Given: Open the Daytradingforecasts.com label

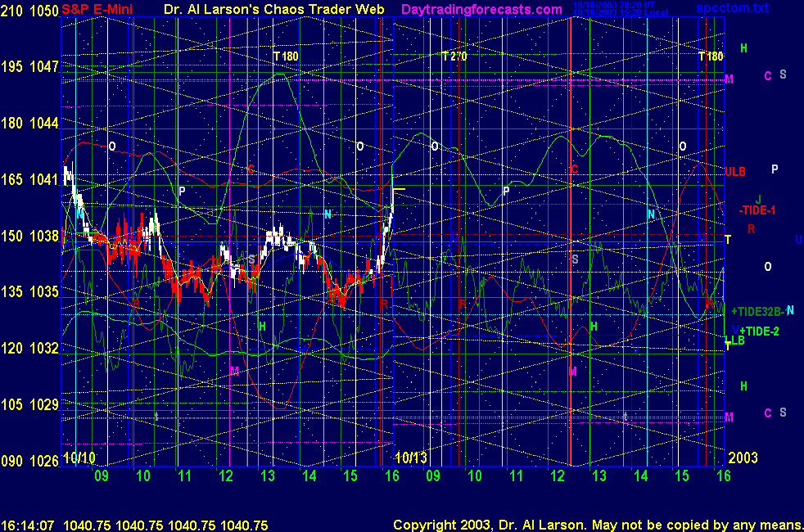Looking at the screenshot, I should 481,9.
